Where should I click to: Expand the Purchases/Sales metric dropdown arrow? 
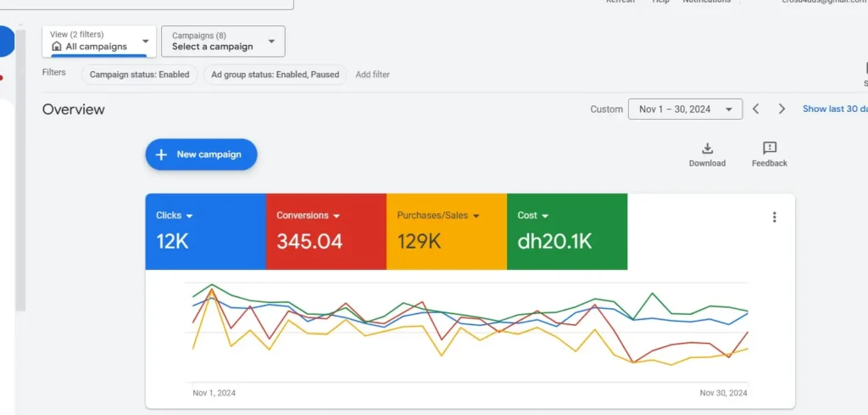tap(476, 216)
